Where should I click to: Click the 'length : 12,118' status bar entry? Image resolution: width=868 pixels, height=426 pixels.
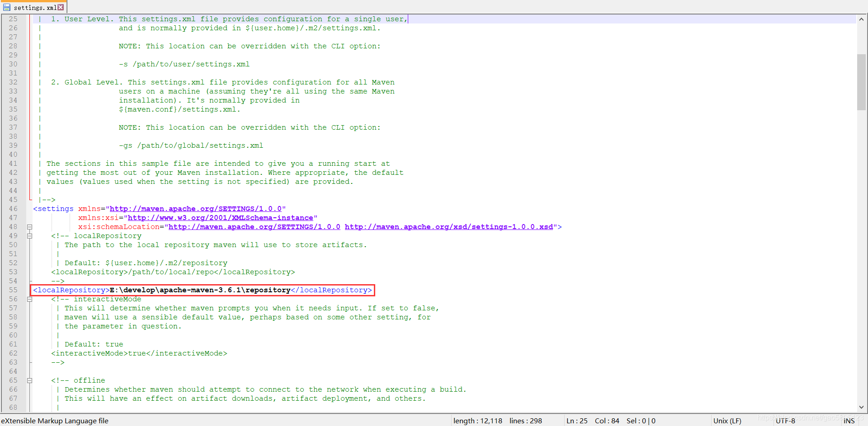[x=478, y=421]
